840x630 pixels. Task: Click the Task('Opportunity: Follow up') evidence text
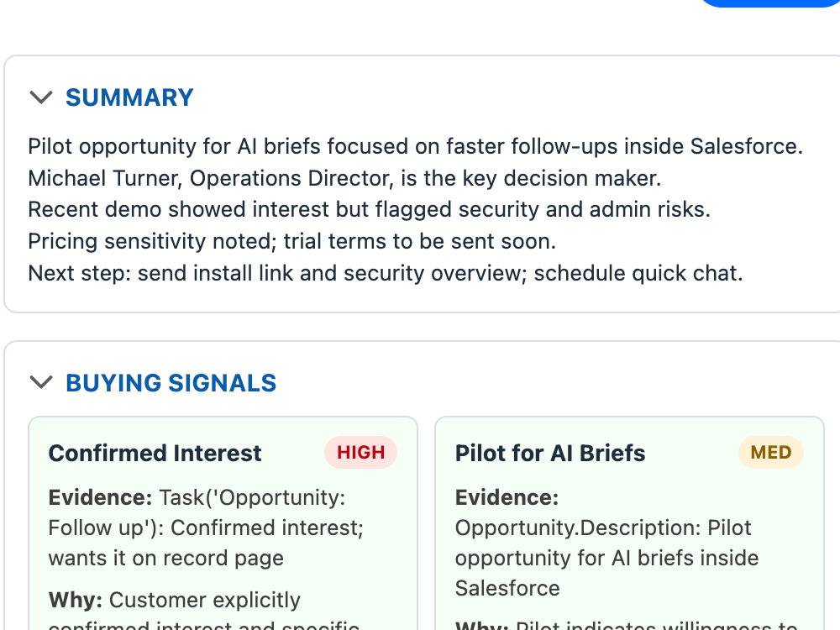tap(206, 512)
